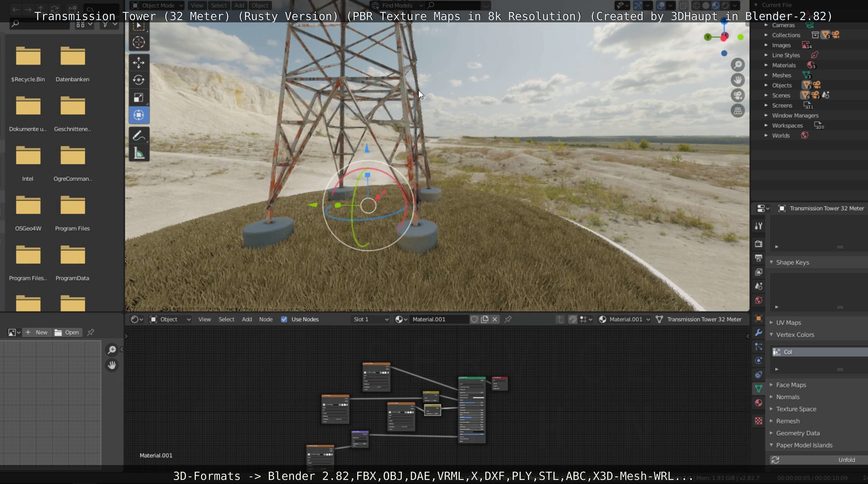
Task: Switch to Solid viewport shading
Action: 706,5
